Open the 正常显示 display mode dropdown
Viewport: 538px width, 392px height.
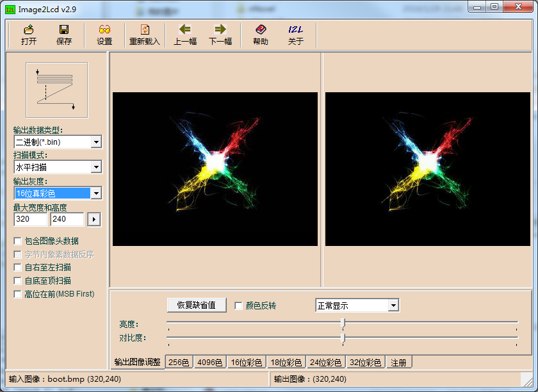coord(393,305)
